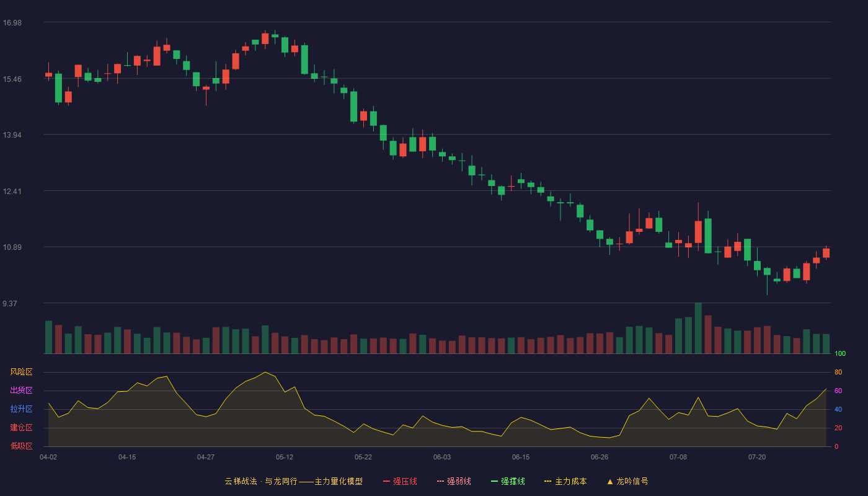The width and height of the screenshot is (868, 496).
Task: Click the 04-27 date label
Action: tap(206, 457)
